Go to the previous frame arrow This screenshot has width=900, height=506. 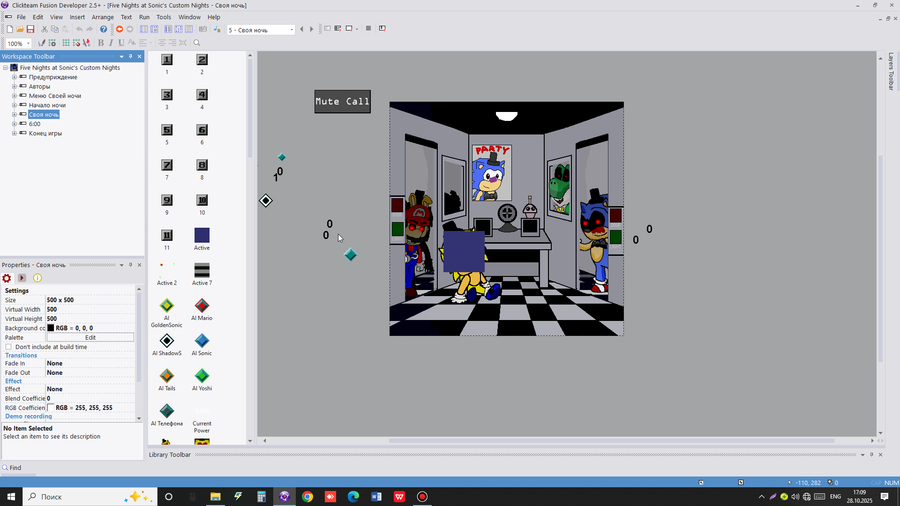tap(302, 29)
